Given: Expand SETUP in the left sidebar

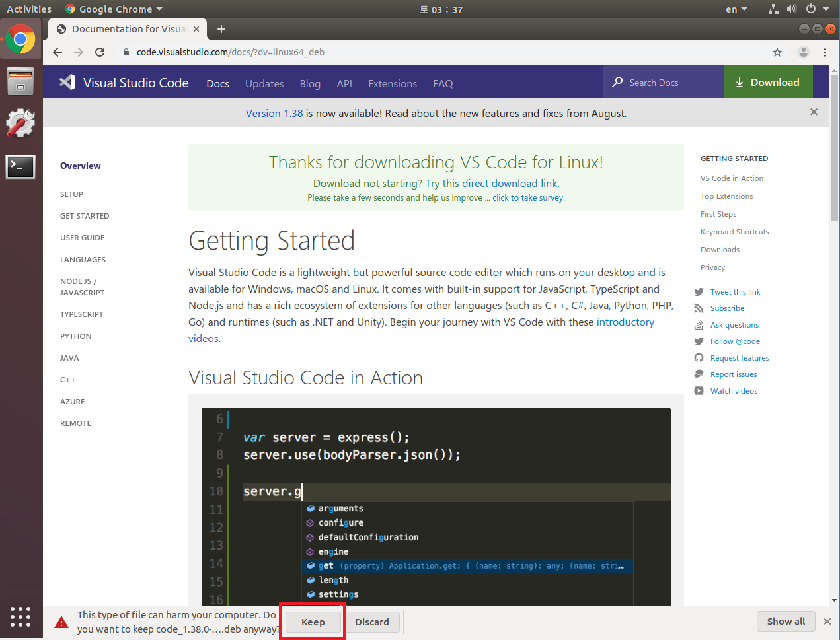Looking at the screenshot, I should point(71,194).
